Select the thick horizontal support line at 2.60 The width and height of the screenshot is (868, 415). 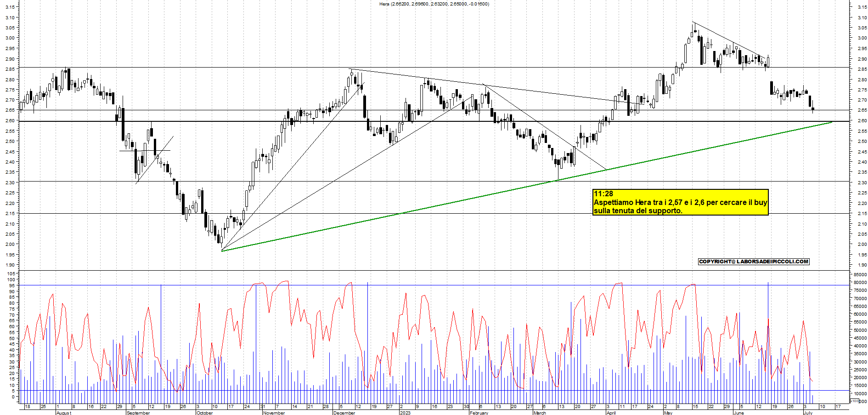[434, 121]
